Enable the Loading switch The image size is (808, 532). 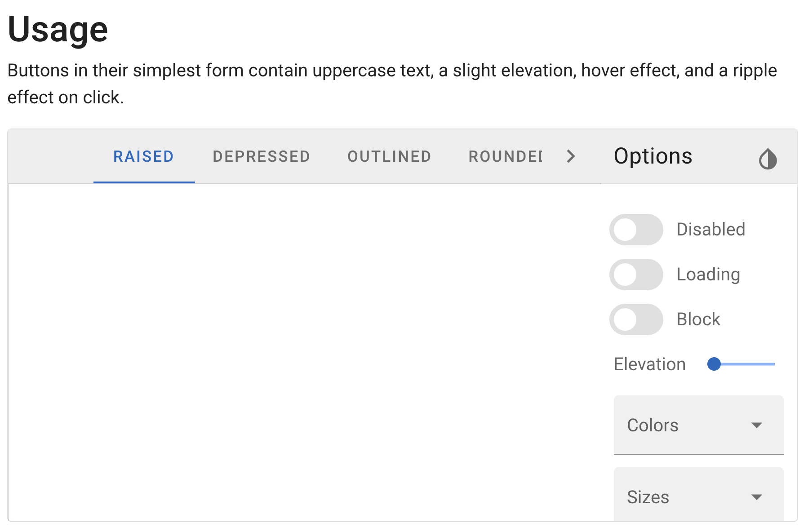pos(636,275)
